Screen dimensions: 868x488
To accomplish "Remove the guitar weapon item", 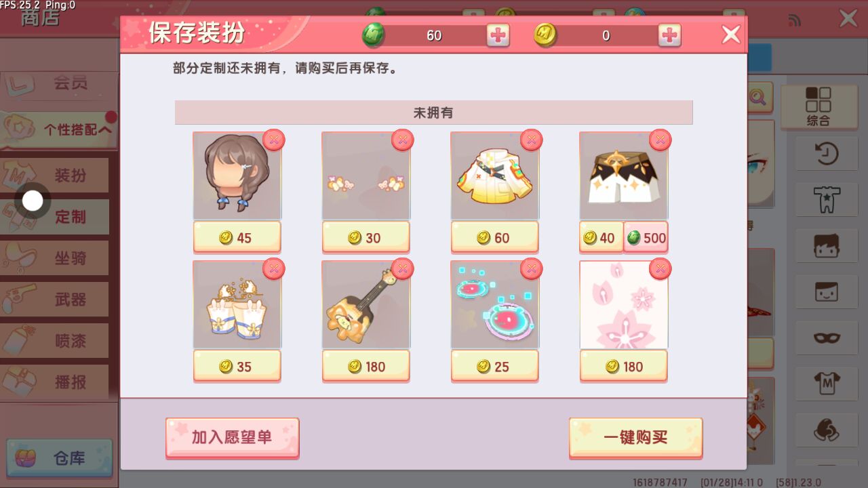I will pos(402,269).
